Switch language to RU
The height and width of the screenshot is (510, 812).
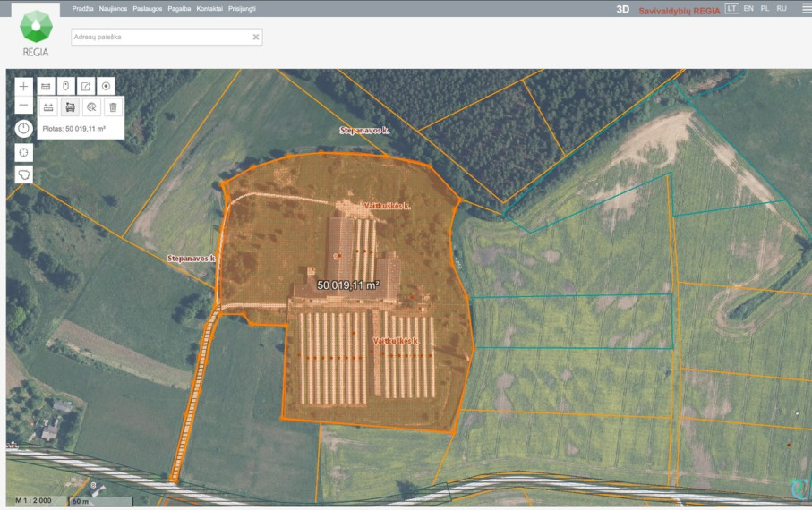click(782, 8)
